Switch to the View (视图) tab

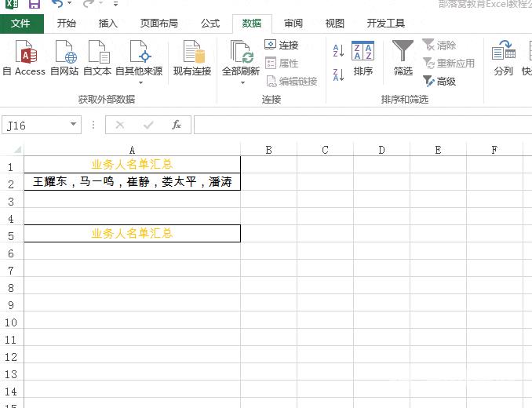[335, 24]
